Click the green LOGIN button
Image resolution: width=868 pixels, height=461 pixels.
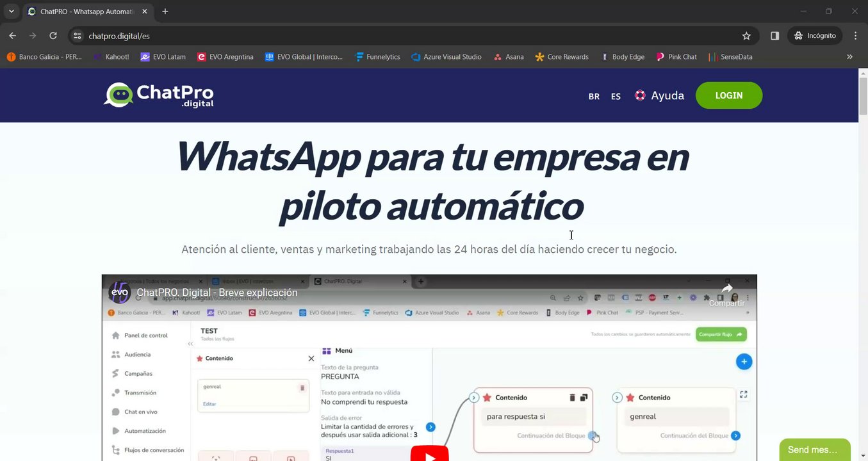pos(729,95)
